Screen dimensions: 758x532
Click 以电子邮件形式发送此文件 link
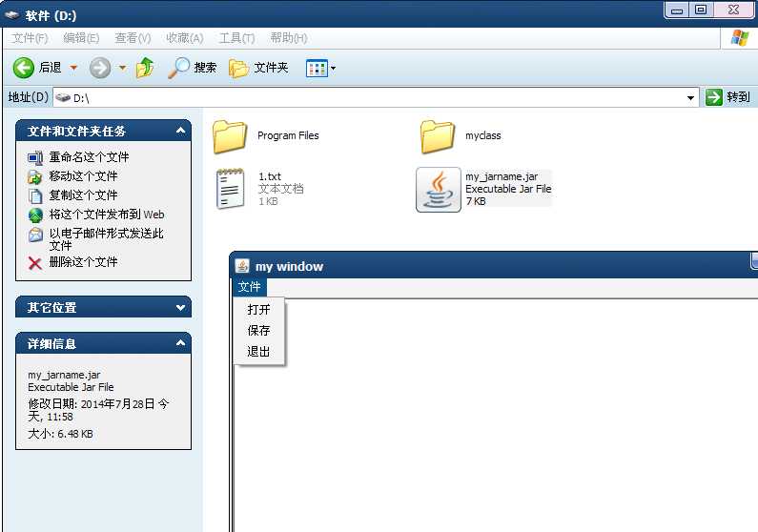click(107, 239)
